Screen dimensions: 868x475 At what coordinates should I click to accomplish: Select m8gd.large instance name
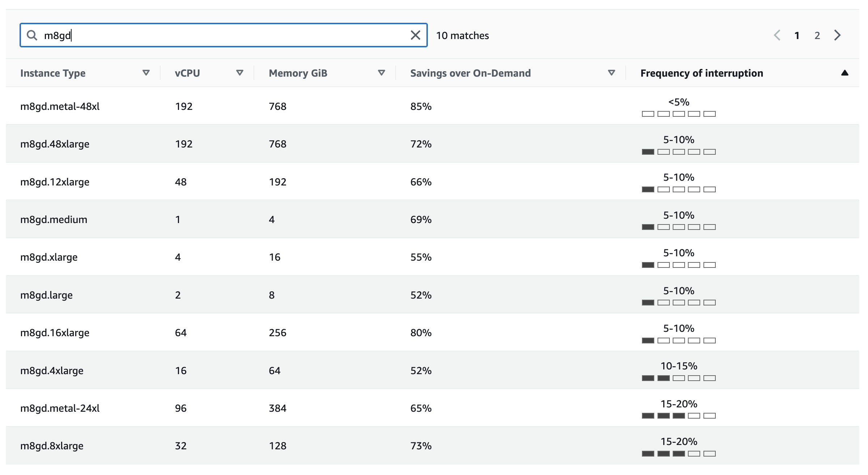(x=46, y=295)
